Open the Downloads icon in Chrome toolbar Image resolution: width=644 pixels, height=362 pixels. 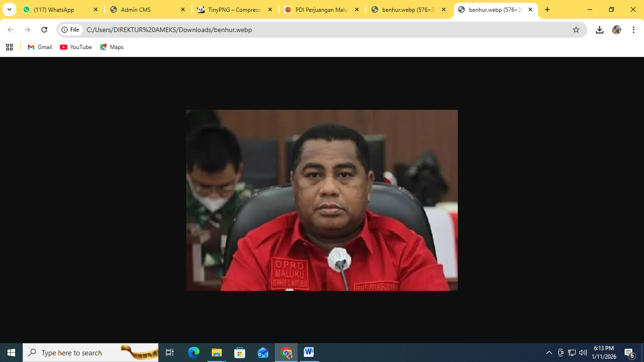(x=600, y=29)
